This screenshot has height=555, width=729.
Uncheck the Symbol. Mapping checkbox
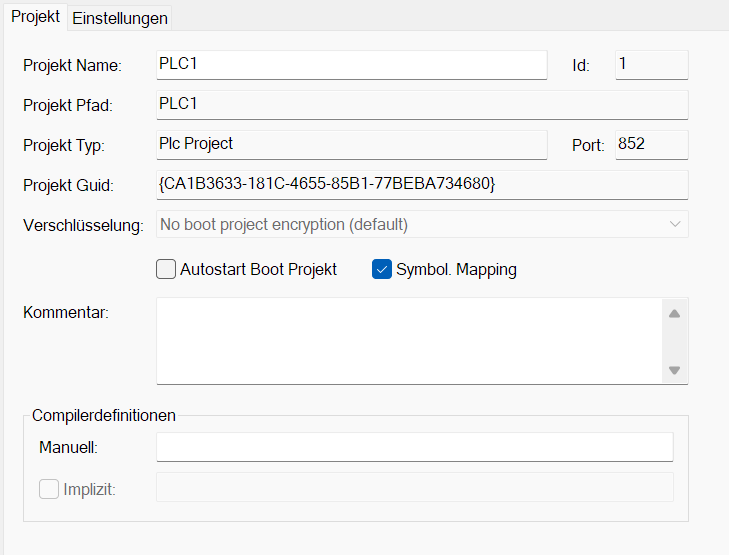tap(382, 269)
